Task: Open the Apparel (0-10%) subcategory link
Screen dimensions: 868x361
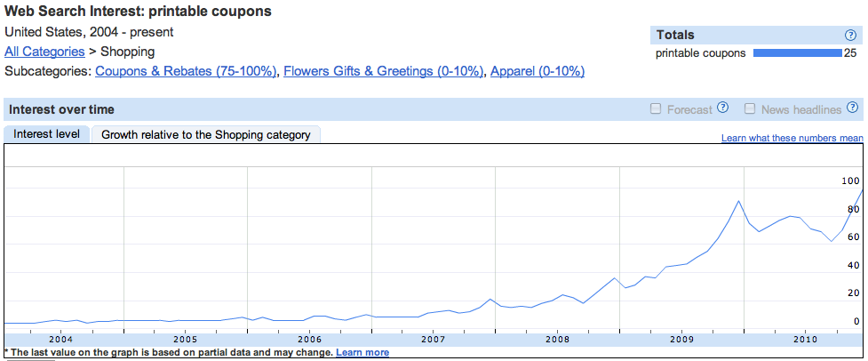Action: click(538, 71)
